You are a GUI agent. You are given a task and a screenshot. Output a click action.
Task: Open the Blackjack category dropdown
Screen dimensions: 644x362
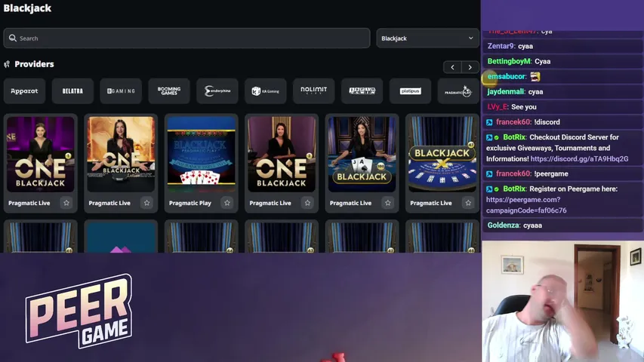click(x=427, y=38)
